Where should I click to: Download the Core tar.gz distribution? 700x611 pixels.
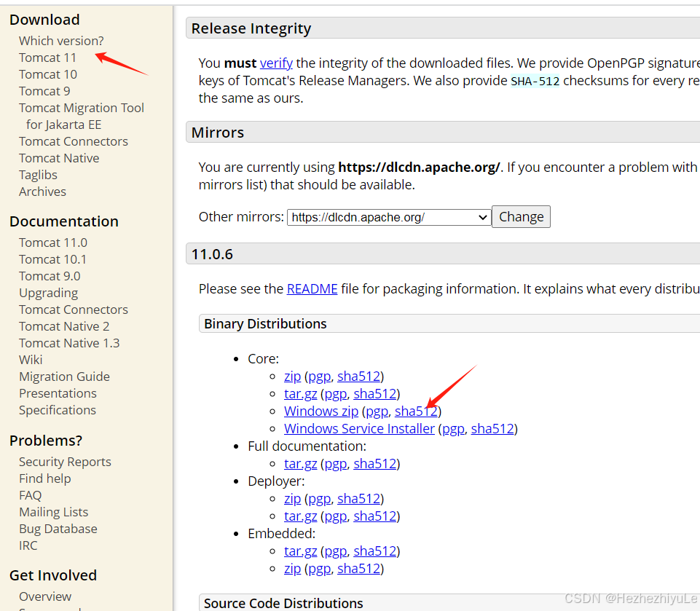(300, 394)
